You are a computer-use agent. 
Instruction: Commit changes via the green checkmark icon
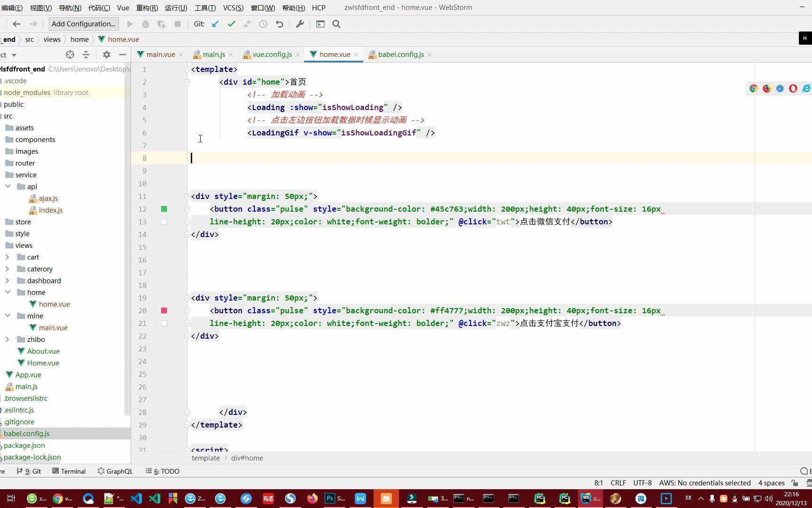231,24
